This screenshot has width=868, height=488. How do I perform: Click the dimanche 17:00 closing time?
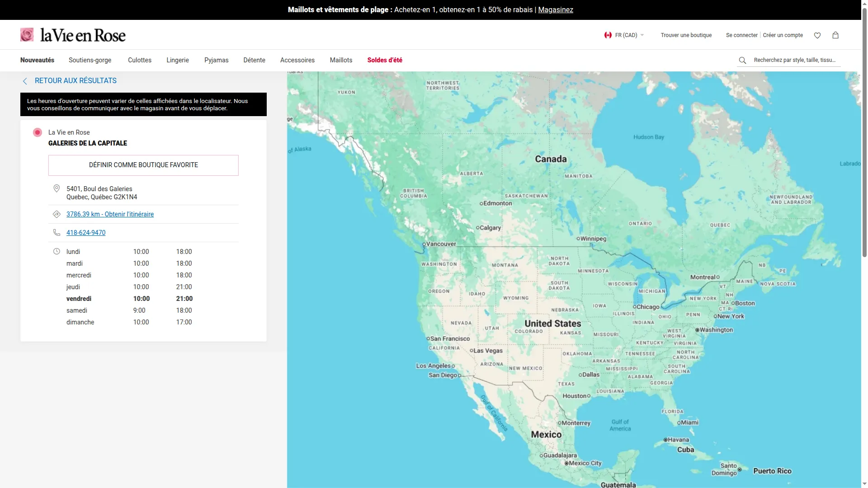point(184,322)
